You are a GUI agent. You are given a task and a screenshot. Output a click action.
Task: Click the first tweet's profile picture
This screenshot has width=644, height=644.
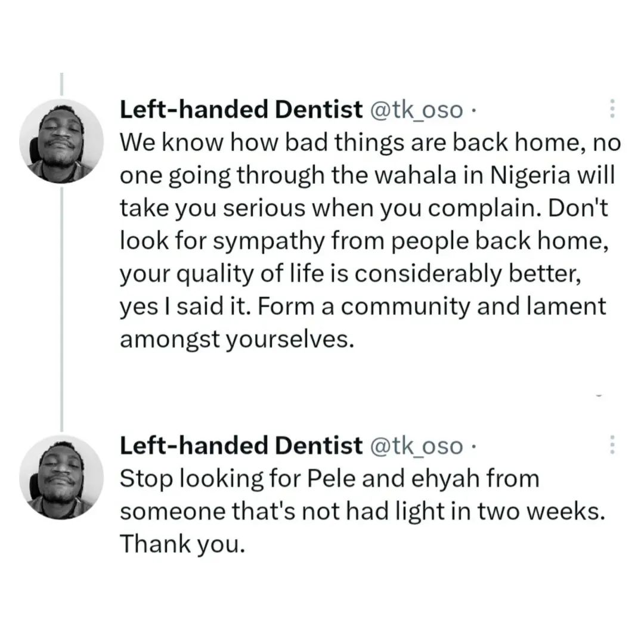pyautogui.click(x=61, y=142)
